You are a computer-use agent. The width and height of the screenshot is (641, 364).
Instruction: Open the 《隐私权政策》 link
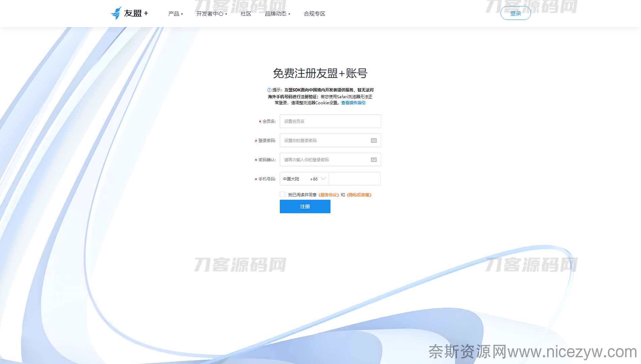point(359,195)
